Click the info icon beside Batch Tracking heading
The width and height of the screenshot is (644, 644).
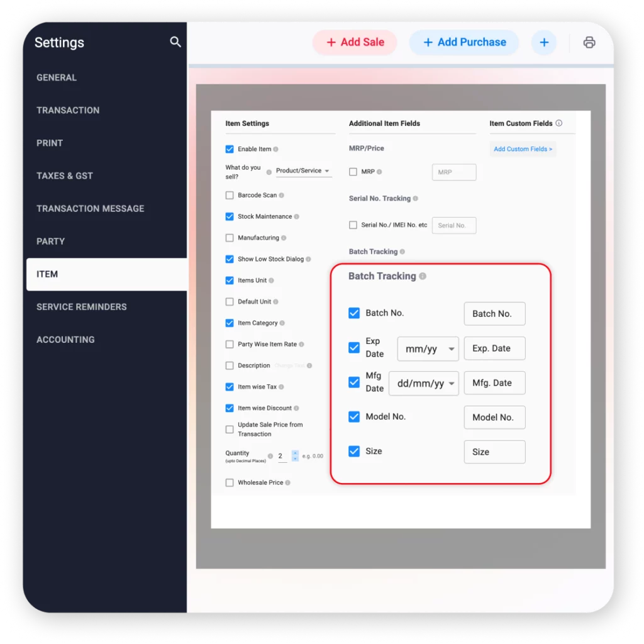pyautogui.click(x=424, y=275)
